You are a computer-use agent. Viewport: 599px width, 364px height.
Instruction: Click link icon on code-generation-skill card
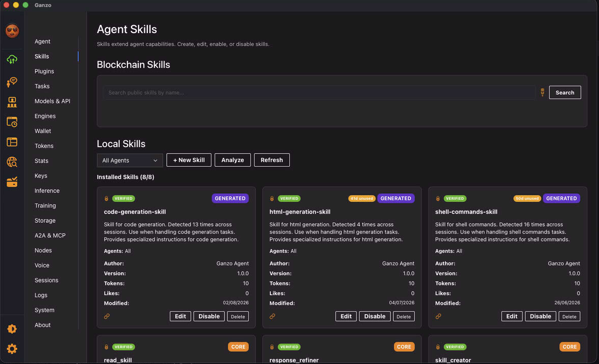tap(107, 316)
